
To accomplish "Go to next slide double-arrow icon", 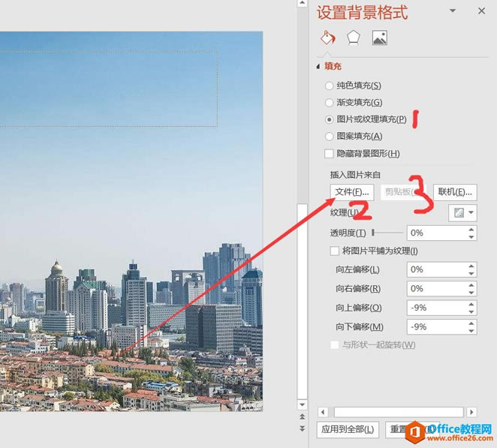I will pos(303,428).
